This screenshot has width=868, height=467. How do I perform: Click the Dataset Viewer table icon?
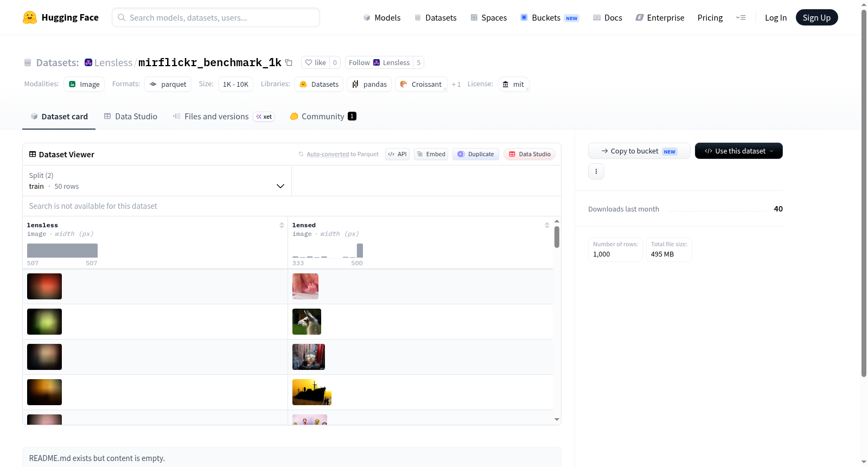(x=33, y=155)
